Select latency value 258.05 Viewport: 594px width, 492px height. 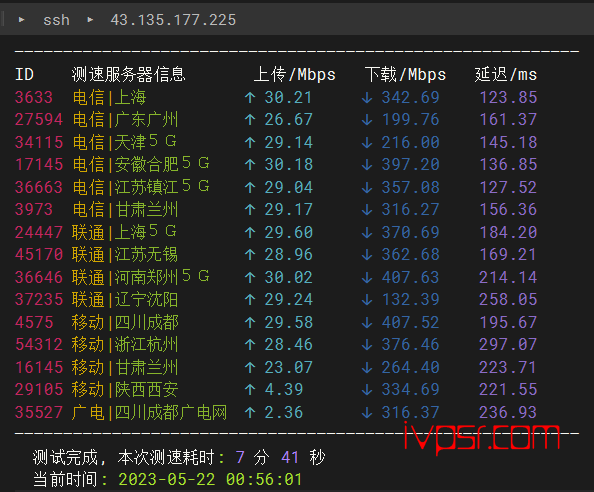pyautogui.click(x=508, y=300)
